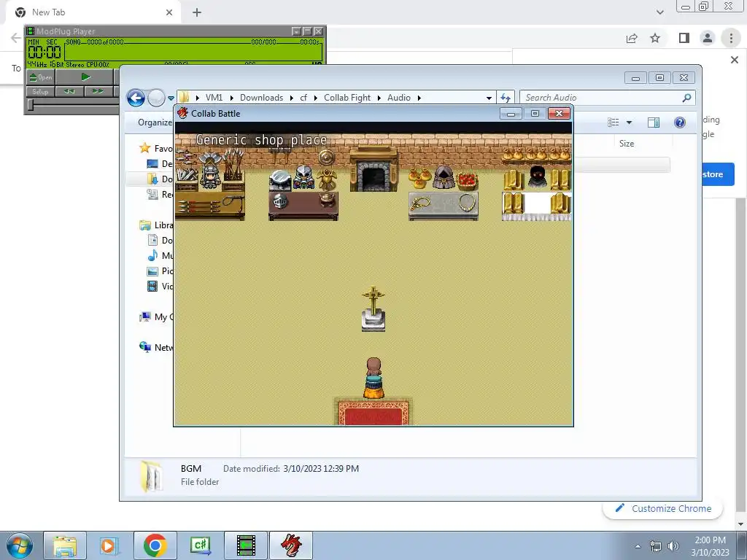Image resolution: width=747 pixels, height=560 pixels.
Task: Expand arrow after Audio in address path
Action: pyautogui.click(x=419, y=98)
